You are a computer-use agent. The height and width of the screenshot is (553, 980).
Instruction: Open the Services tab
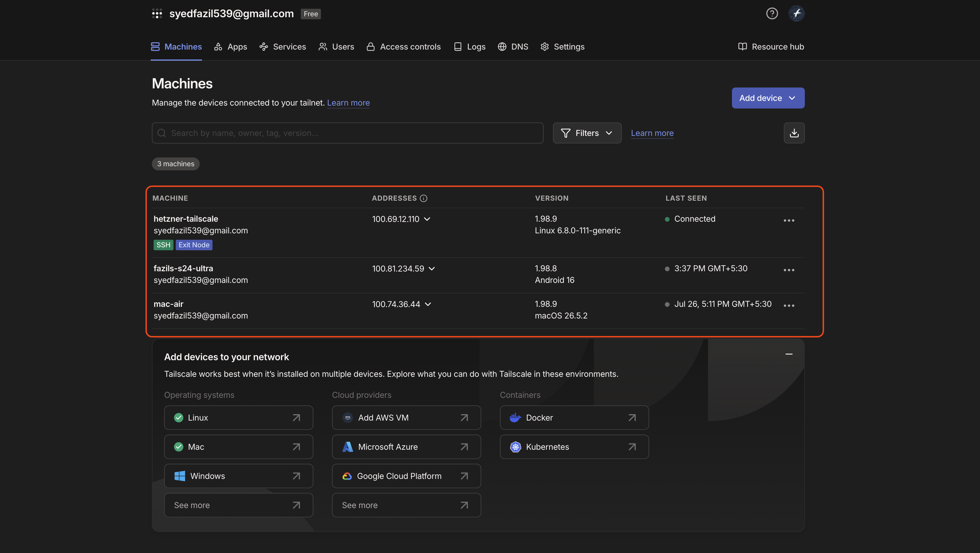[x=283, y=46]
